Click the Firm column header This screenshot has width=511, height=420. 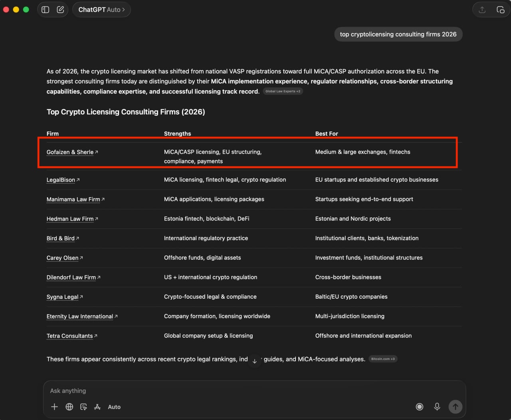(x=53, y=134)
